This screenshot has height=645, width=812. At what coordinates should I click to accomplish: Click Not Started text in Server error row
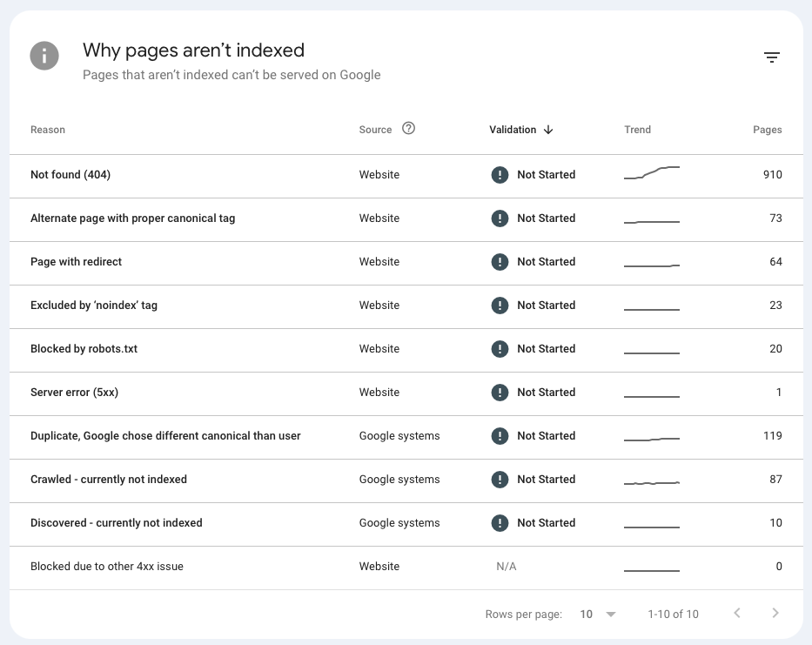pyautogui.click(x=547, y=393)
